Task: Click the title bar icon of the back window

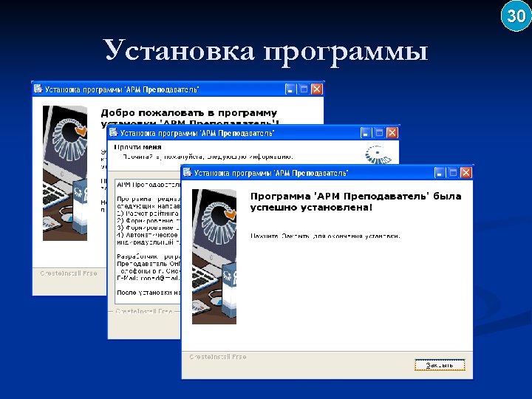Action: click(38, 89)
